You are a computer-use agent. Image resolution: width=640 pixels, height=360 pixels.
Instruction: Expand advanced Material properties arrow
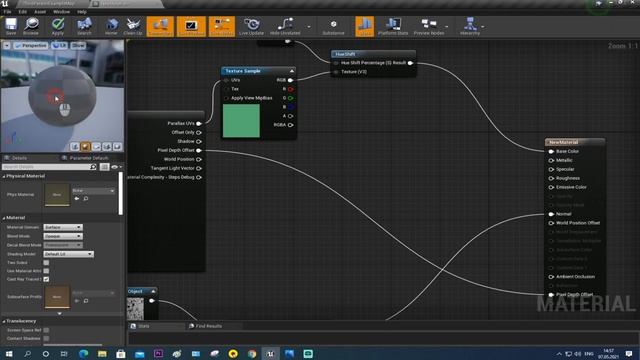pos(60,313)
